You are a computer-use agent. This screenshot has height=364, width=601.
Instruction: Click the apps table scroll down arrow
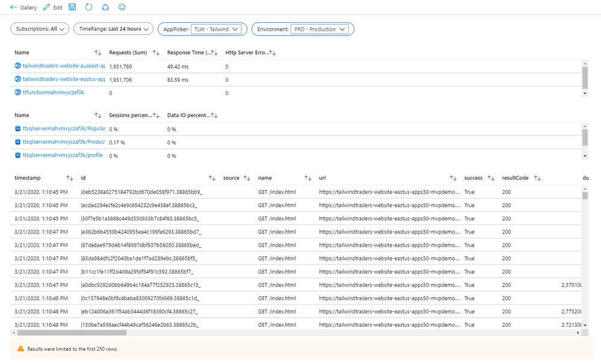pyautogui.click(x=585, y=93)
